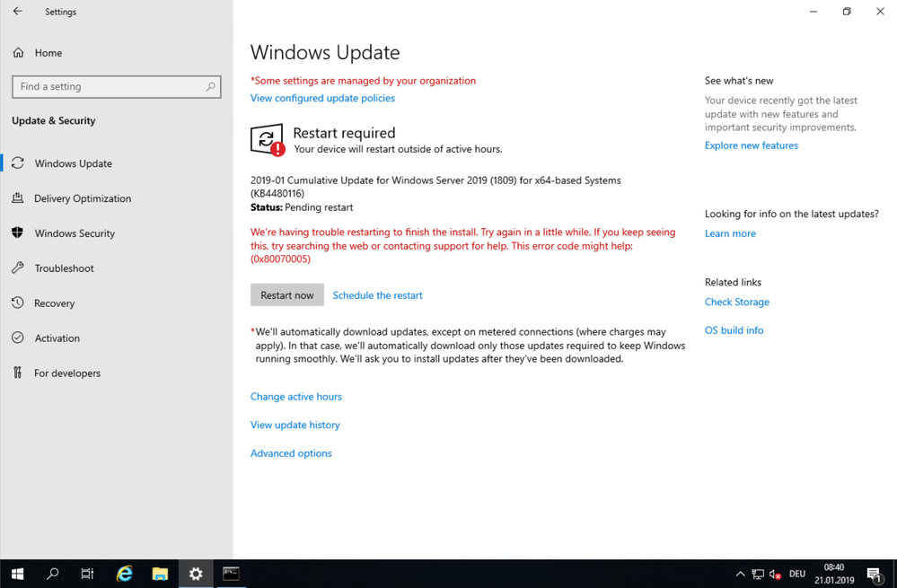Show hidden tray icons chevron
The height and width of the screenshot is (588, 897).
(x=740, y=575)
